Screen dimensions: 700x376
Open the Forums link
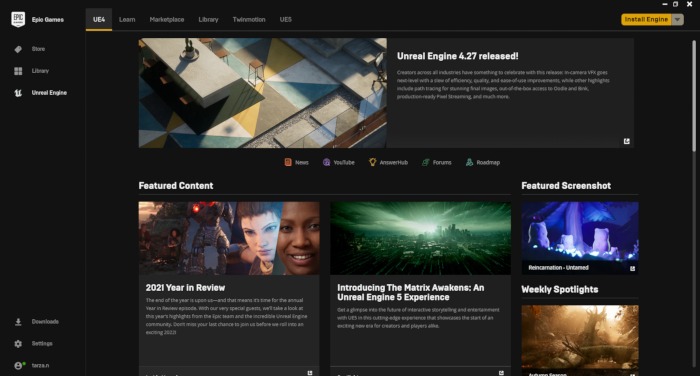pos(442,163)
